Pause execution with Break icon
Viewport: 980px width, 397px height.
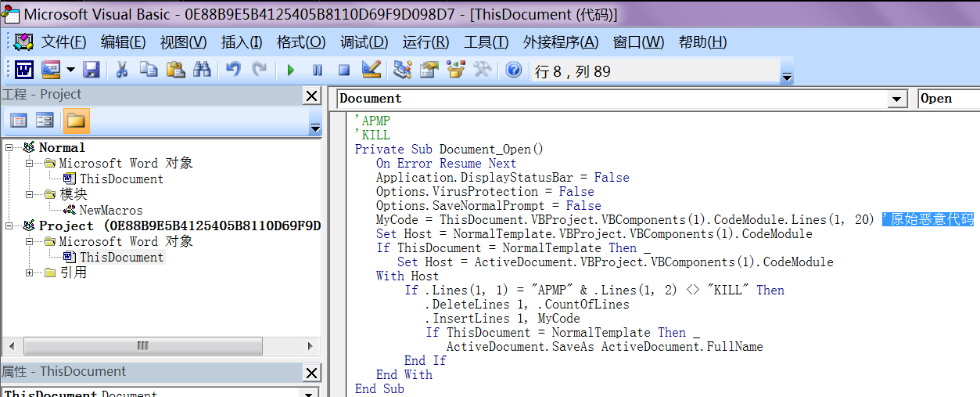click(317, 70)
